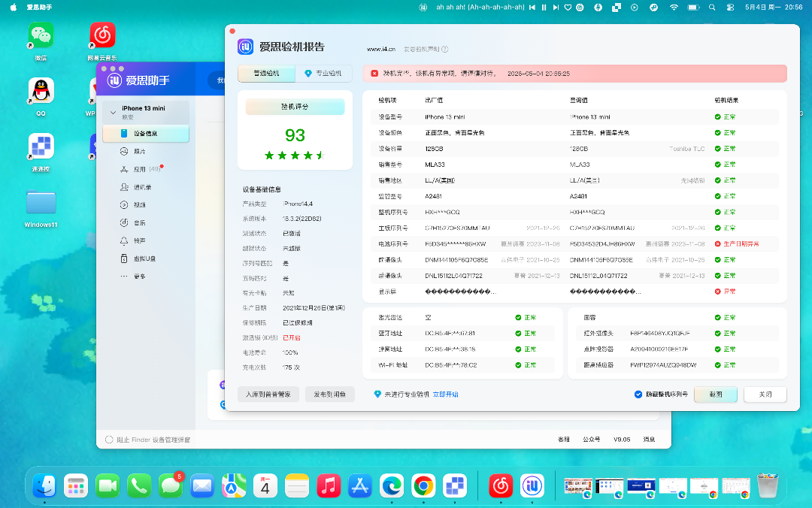Open Control Center in menu bar
Screen dimensions: 812x508
coord(730,8)
